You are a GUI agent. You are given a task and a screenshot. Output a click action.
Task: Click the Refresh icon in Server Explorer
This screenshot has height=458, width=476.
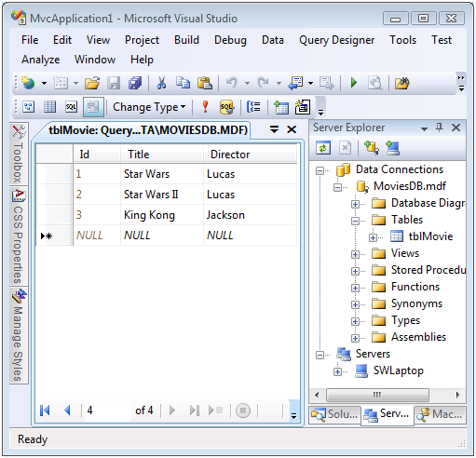pyautogui.click(x=323, y=148)
